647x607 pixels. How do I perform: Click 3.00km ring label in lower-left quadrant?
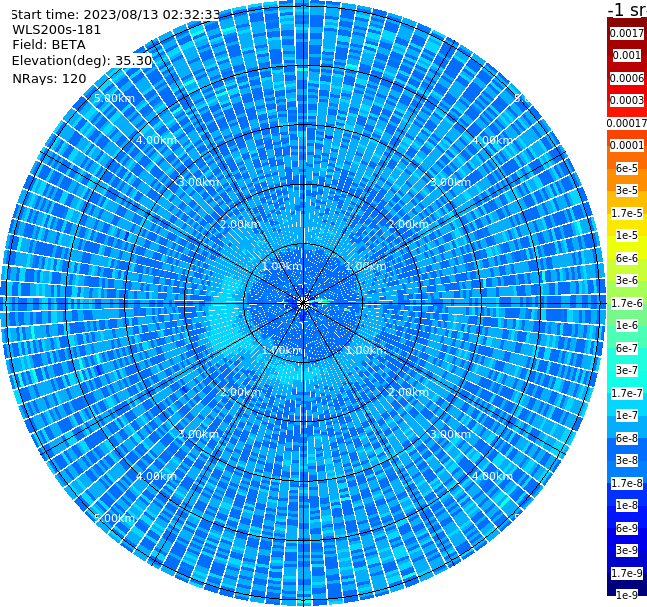(198, 434)
